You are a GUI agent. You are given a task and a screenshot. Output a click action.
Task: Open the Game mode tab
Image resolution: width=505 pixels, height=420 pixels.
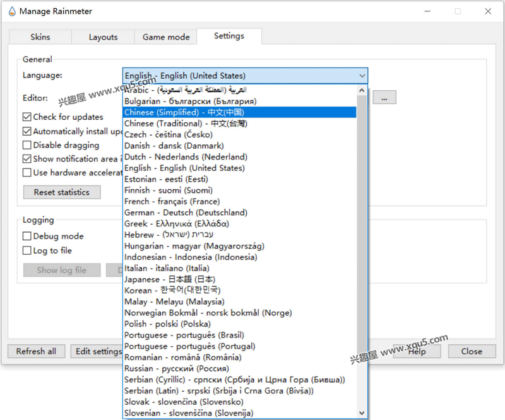coord(166,37)
